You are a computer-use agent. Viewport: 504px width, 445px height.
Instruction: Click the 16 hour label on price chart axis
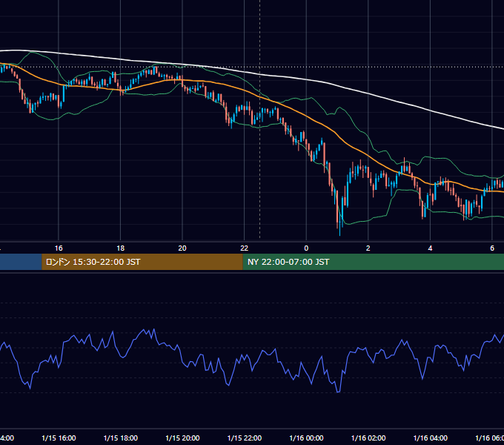tap(59, 248)
